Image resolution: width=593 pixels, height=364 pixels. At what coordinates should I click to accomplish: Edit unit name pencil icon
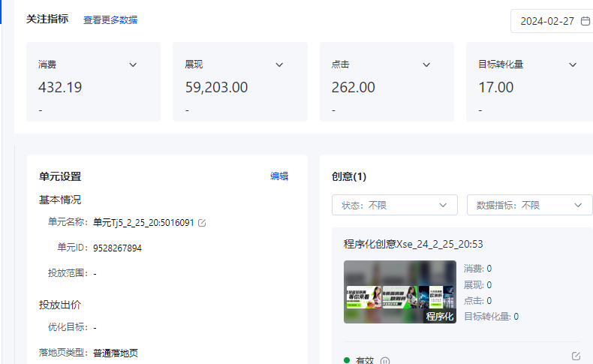point(202,223)
